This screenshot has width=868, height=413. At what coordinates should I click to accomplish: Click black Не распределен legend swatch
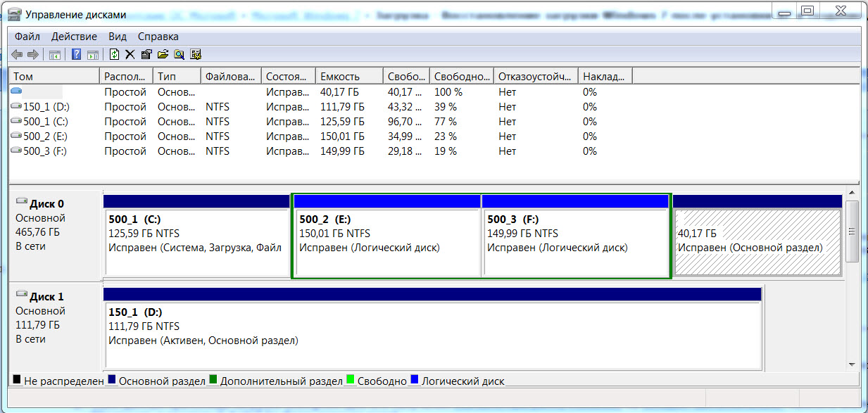(17, 379)
